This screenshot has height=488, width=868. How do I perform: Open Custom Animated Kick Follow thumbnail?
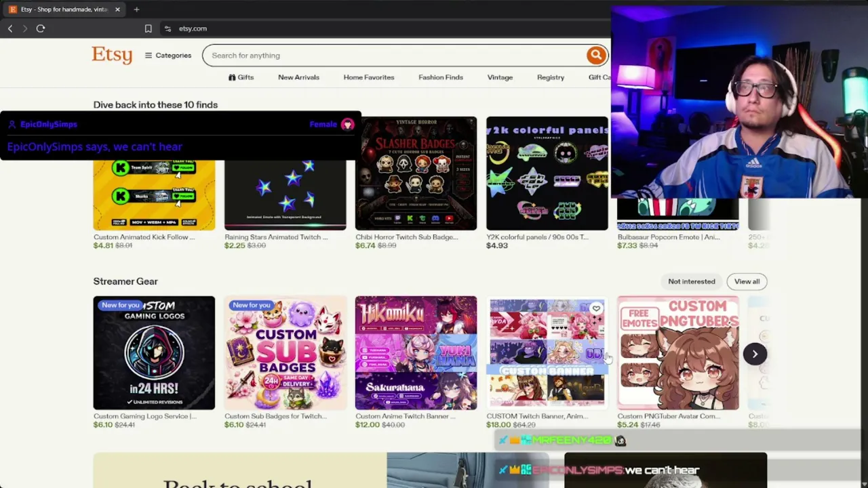coord(154,195)
